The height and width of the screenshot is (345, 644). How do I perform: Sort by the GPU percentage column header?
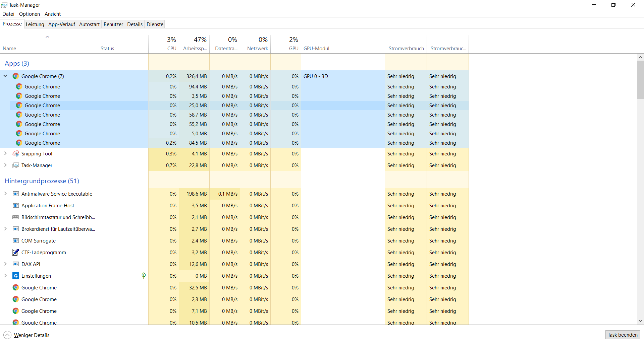[x=286, y=44]
